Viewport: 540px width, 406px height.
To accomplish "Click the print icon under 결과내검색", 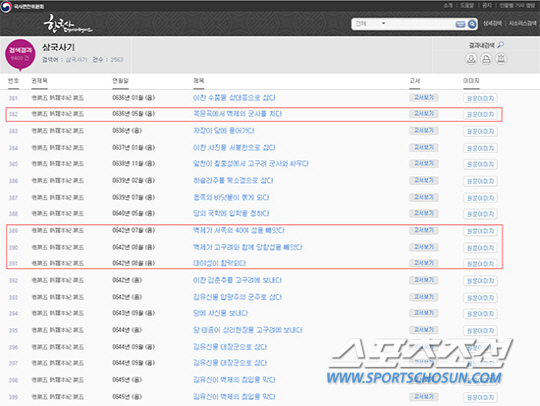I will 486,59.
